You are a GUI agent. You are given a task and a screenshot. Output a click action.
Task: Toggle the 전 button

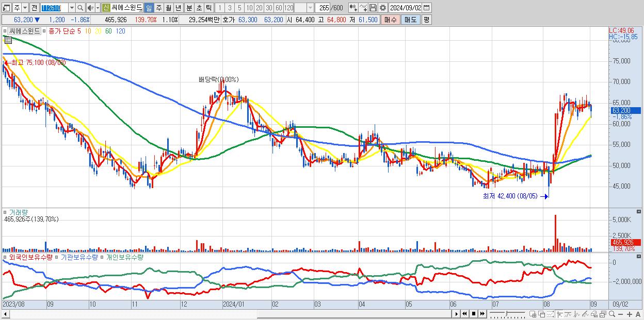[x=34, y=8]
